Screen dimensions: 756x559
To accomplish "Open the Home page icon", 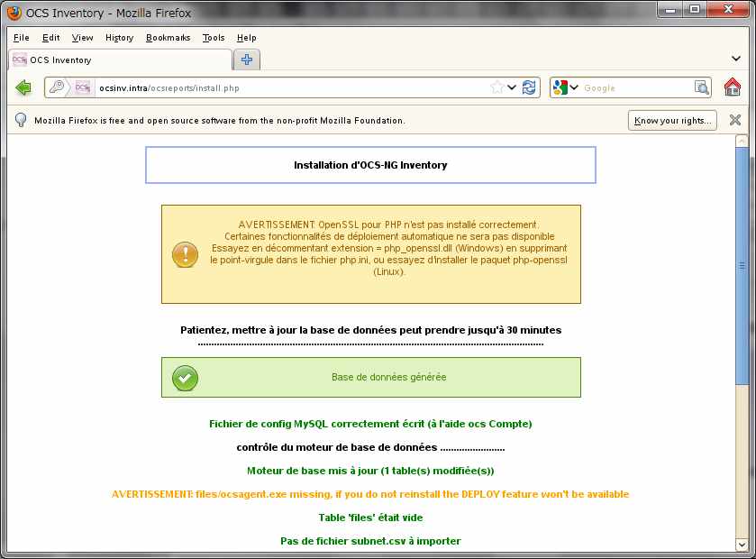I will tap(733, 87).
